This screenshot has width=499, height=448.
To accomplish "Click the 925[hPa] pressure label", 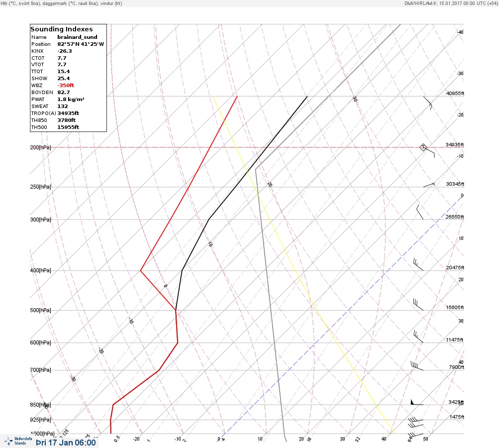I will (40, 420).
